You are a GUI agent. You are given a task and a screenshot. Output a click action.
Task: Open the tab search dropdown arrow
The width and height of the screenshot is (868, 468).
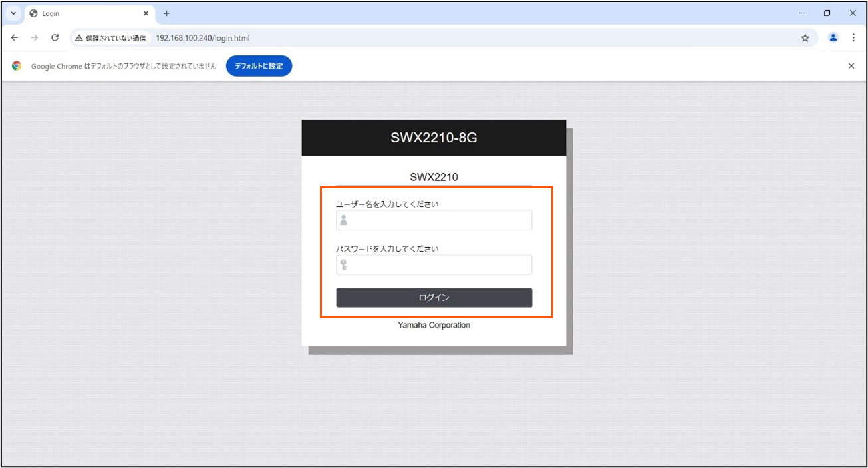pyautogui.click(x=13, y=13)
